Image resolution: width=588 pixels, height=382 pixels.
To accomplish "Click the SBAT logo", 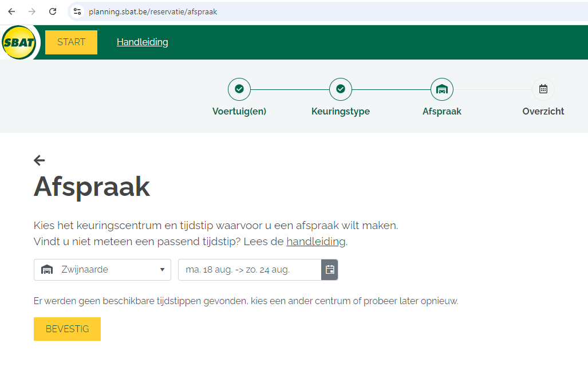I will click(x=18, y=42).
